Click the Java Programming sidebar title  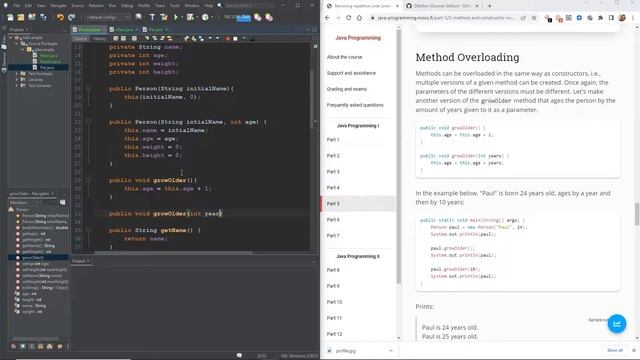coord(358,38)
